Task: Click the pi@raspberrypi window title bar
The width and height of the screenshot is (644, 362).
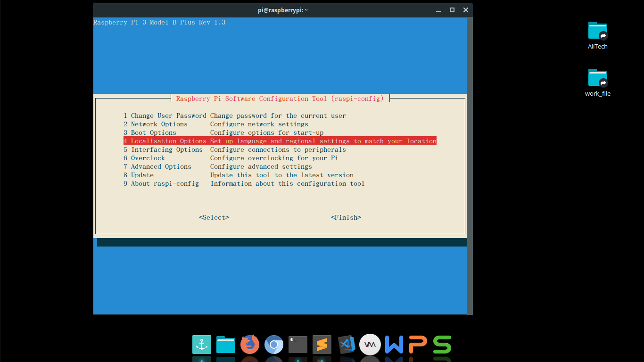Action: pos(283,10)
